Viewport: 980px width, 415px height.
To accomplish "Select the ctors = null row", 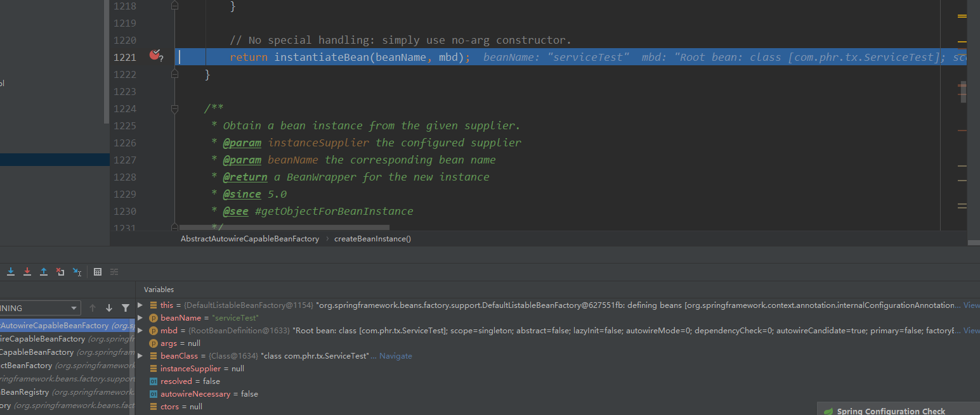I will 558,407.
